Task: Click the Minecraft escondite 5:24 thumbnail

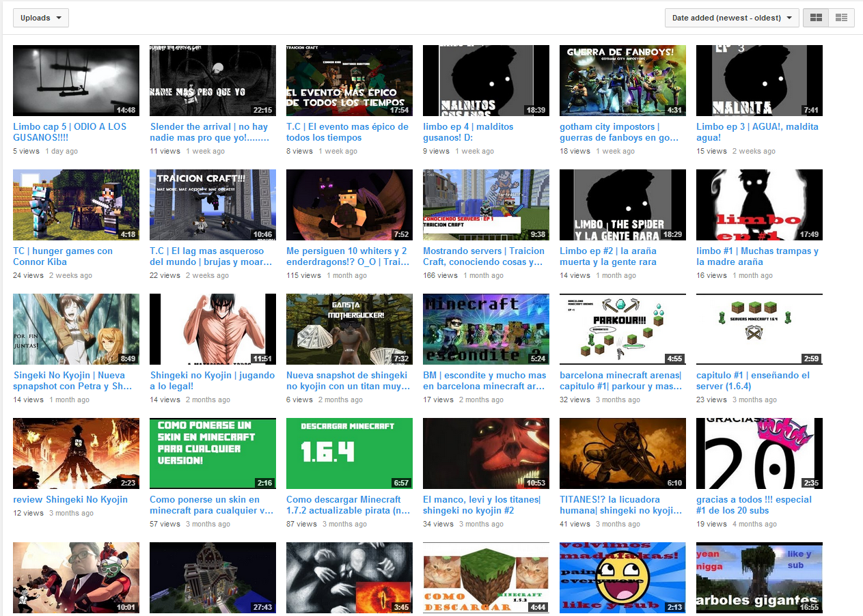Action: point(486,329)
